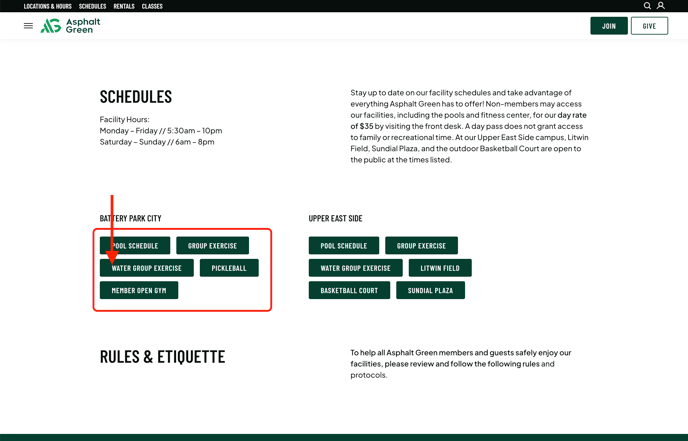Open Upper East Side Group Exercise schedule
The image size is (688, 441).
(x=421, y=246)
